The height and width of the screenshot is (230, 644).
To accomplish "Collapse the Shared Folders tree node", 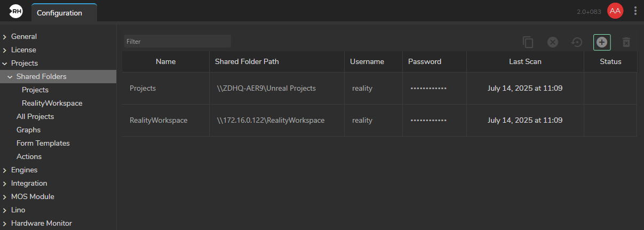I will click(x=10, y=77).
